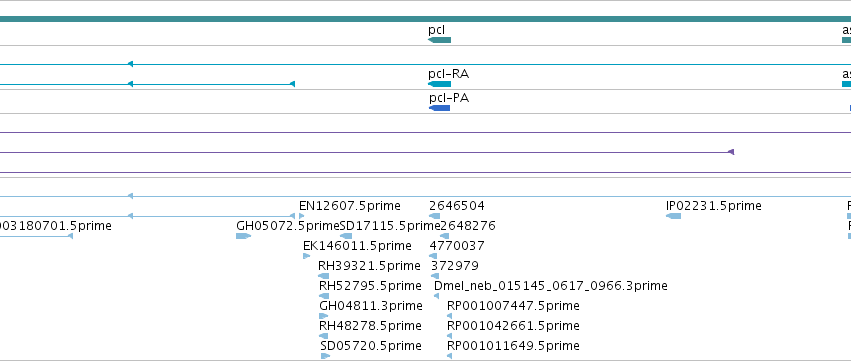Click the SD17115.5prime feature glyph
Screen dimensions: 851x361
[346, 236]
